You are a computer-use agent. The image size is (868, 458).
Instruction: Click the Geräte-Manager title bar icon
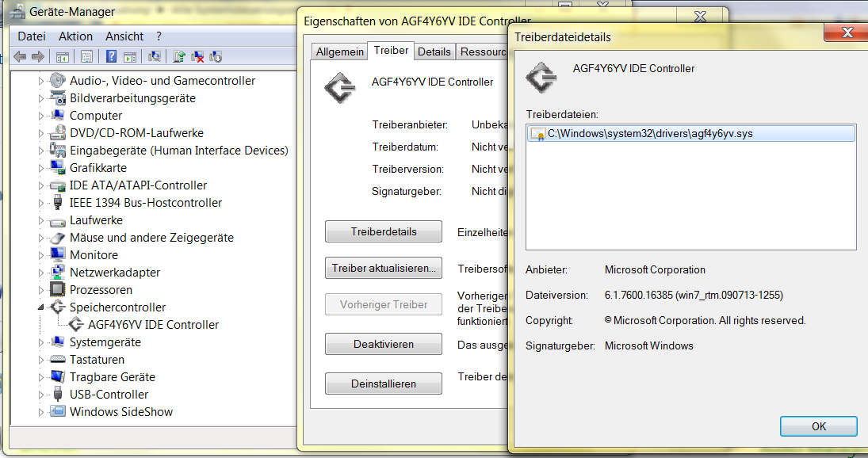click(17, 12)
